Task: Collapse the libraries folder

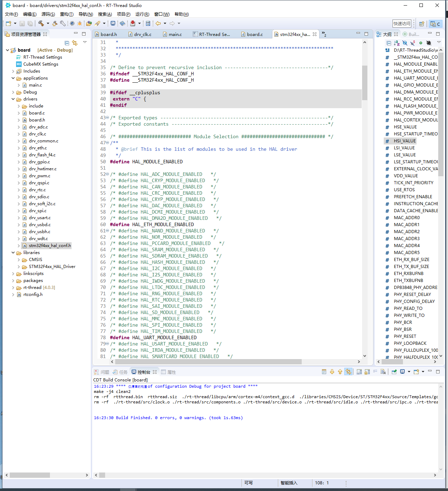Action: [13, 253]
